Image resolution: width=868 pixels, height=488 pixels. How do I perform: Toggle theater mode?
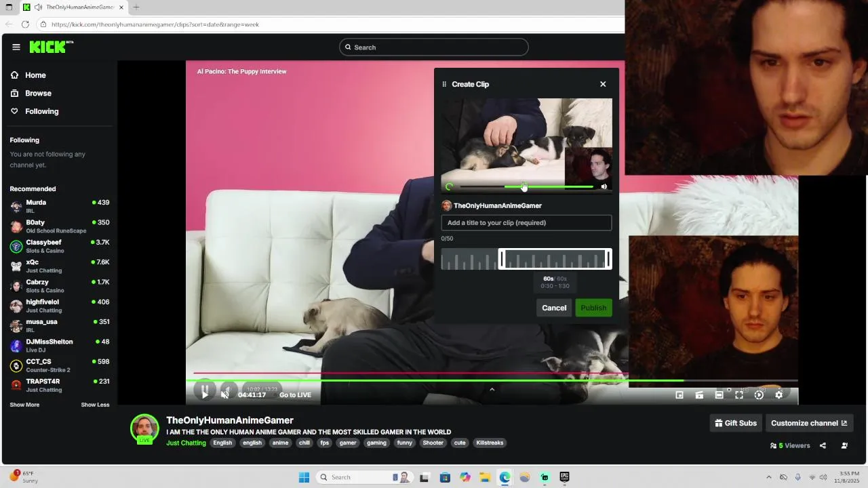tap(719, 395)
